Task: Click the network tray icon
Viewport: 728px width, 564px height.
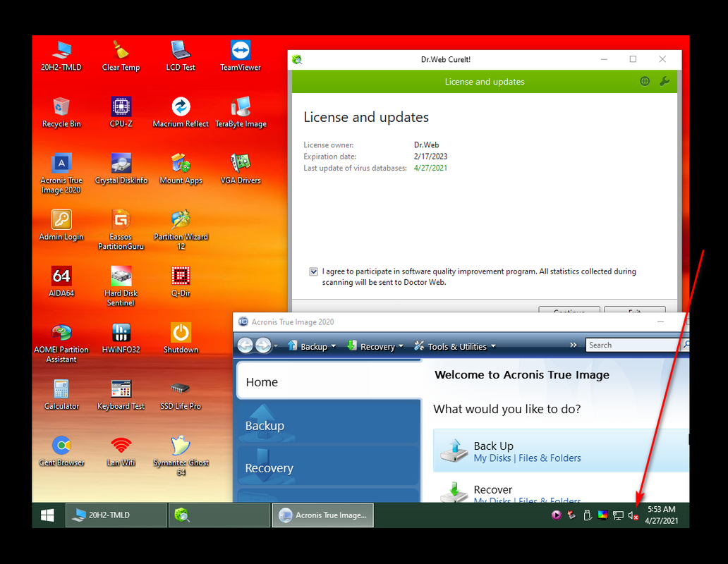Action: click(x=617, y=515)
